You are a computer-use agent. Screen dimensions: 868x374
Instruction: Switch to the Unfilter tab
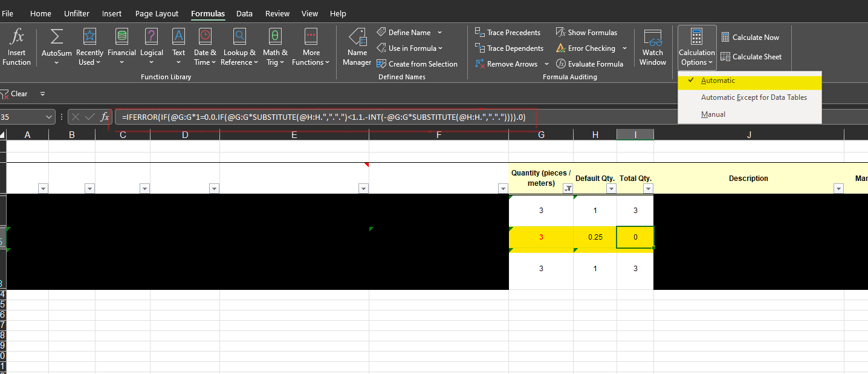coord(77,13)
